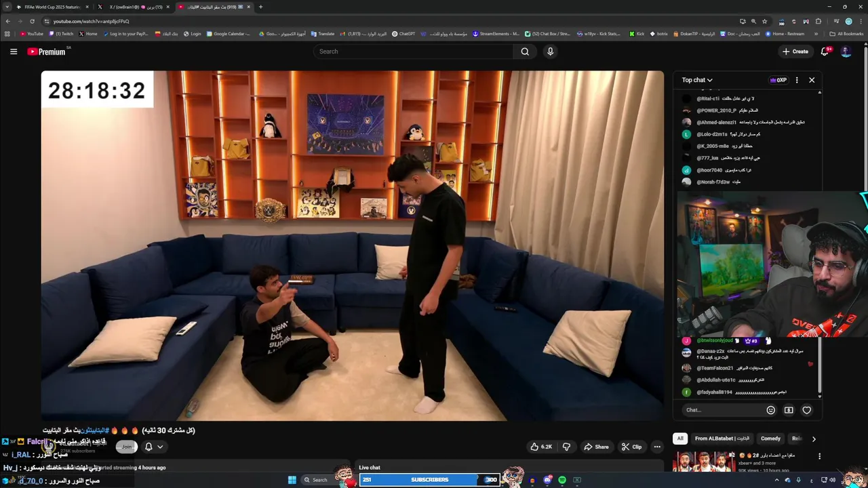
Task: Click the live stream video player
Action: coord(352,245)
